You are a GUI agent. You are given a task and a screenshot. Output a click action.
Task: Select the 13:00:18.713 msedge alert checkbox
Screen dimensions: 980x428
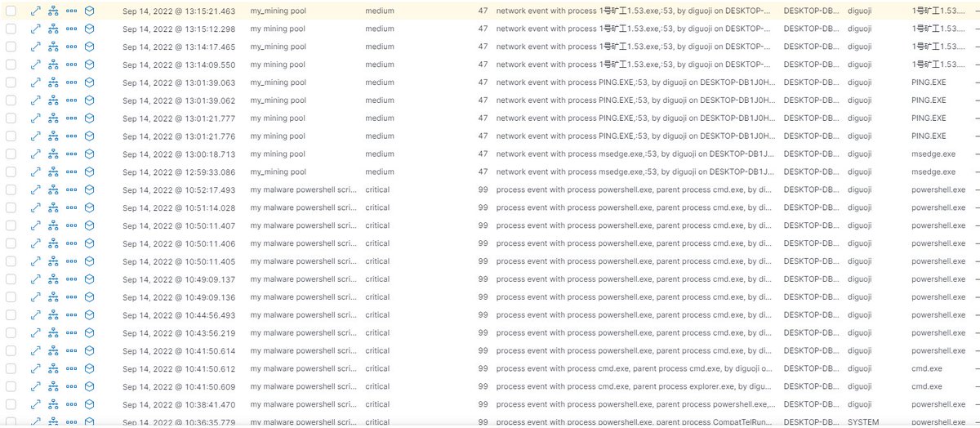11,154
